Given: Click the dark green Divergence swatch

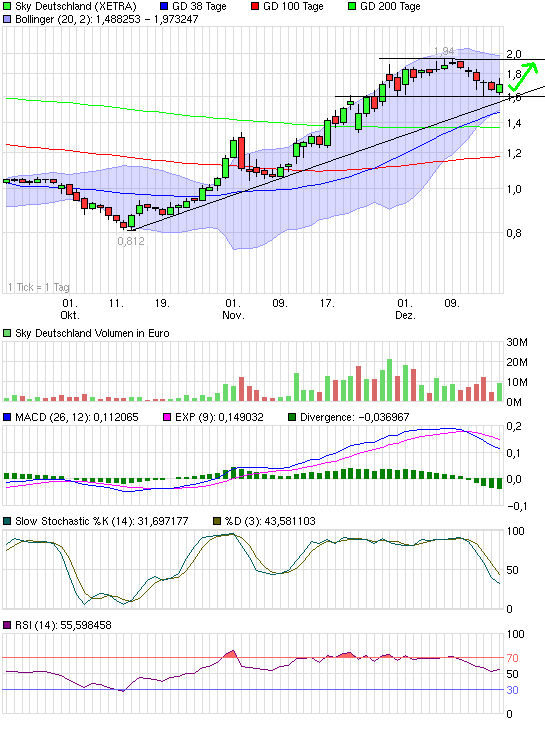Looking at the screenshot, I should click(x=292, y=417).
